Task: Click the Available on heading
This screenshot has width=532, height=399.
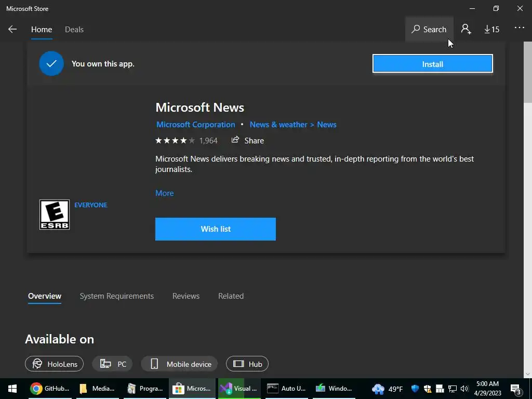Action: (59, 339)
